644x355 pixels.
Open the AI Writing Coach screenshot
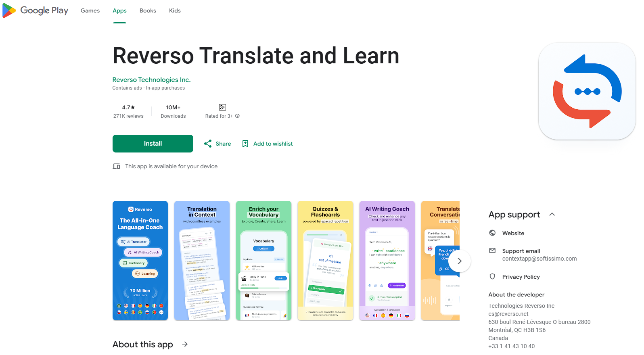coord(387,261)
